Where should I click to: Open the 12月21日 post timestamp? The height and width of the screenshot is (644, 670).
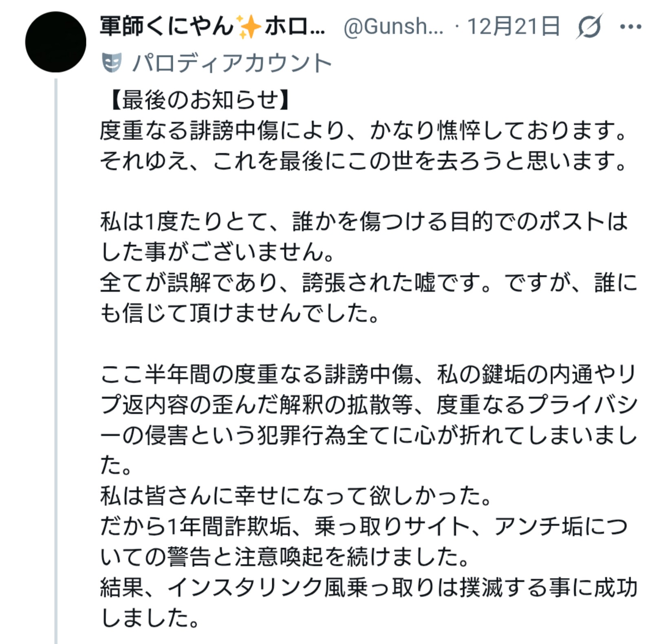coord(514,27)
